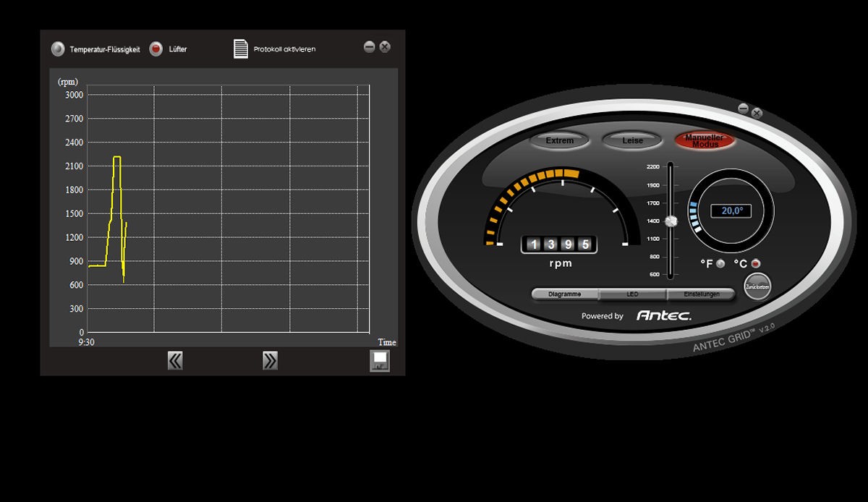Minimize the Antec Grid window
The height and width of the screenshot is (502, 868).
tap(743, 108)
